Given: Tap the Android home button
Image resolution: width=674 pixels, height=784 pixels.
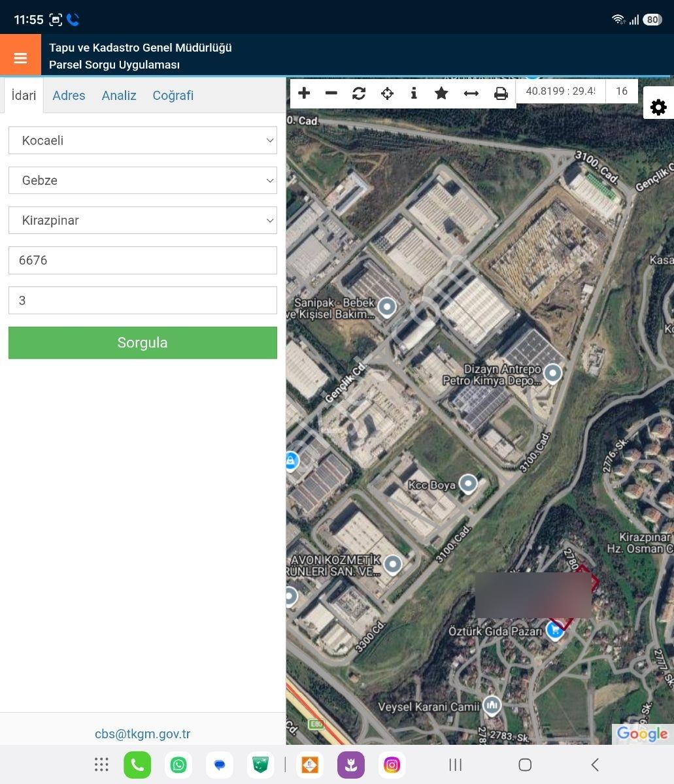Looking at the screenshot, I should (x=524, y=764).
